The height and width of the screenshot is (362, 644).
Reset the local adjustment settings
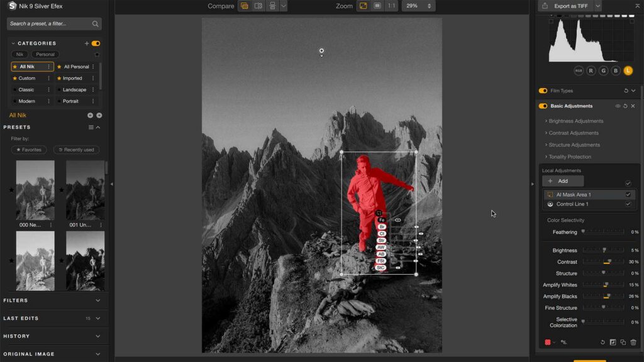pyautogui.click(x=602, y=342)
